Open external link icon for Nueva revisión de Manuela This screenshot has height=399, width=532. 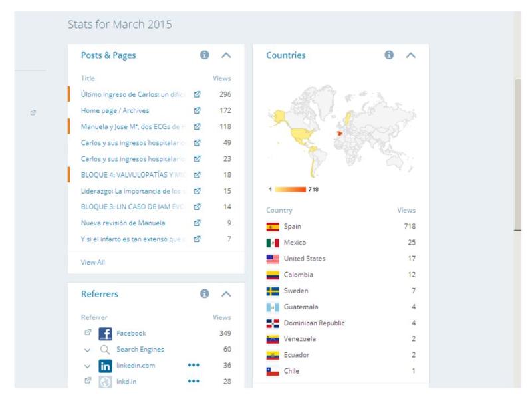197,223
